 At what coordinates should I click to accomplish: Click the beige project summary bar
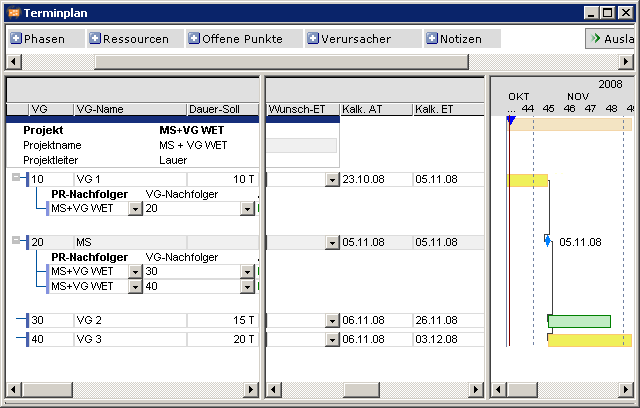tap(571, 124)
